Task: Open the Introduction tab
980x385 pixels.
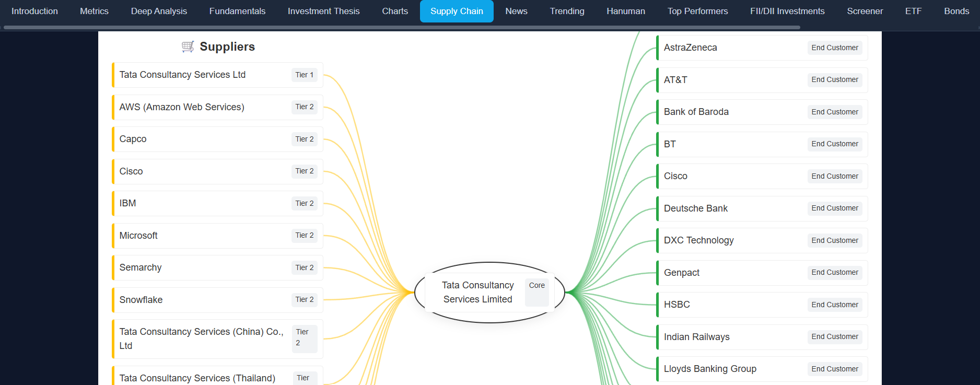Action: 34,11
